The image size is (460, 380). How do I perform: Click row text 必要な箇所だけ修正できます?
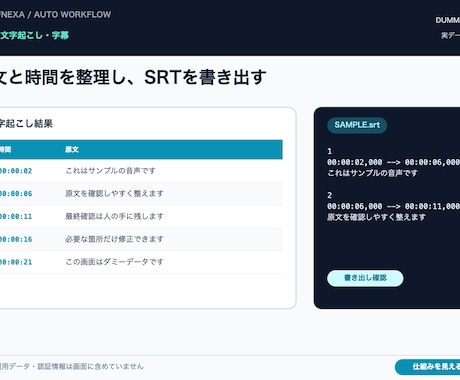pyautogui.click(x=114, y=239)
